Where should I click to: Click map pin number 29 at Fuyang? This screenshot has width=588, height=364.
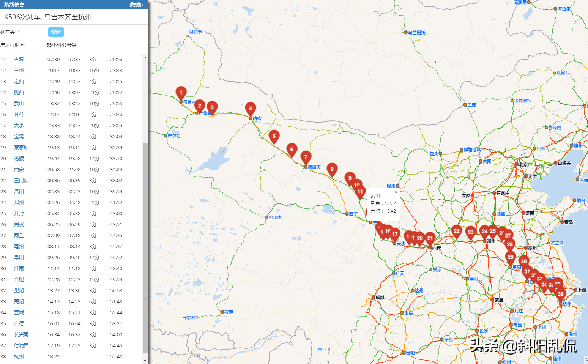pos(510,257)
